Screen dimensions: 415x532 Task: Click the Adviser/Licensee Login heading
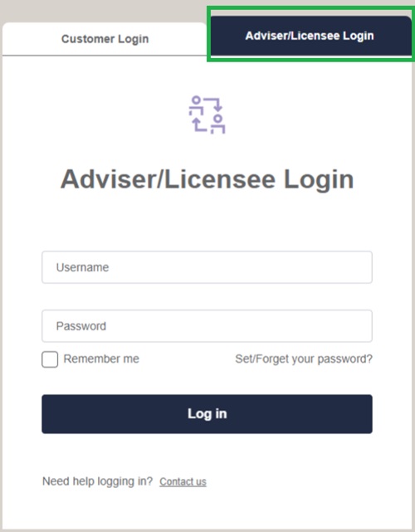tap(207, 179)
